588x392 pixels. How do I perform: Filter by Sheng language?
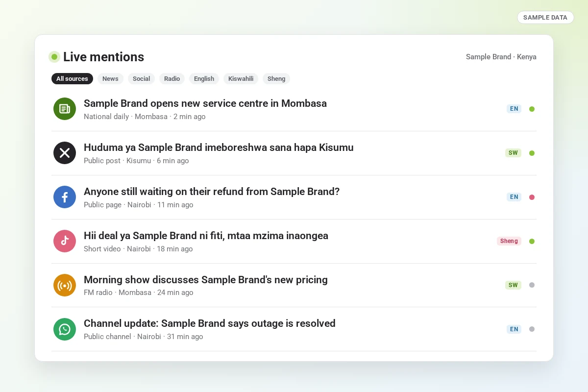(x=276, y=78)
